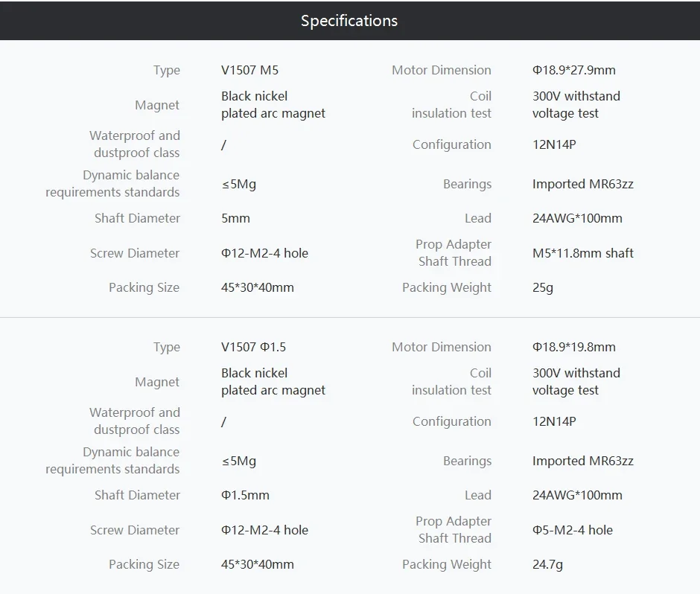Select the M5*11.8mm shaft thread value

[582, 254]
